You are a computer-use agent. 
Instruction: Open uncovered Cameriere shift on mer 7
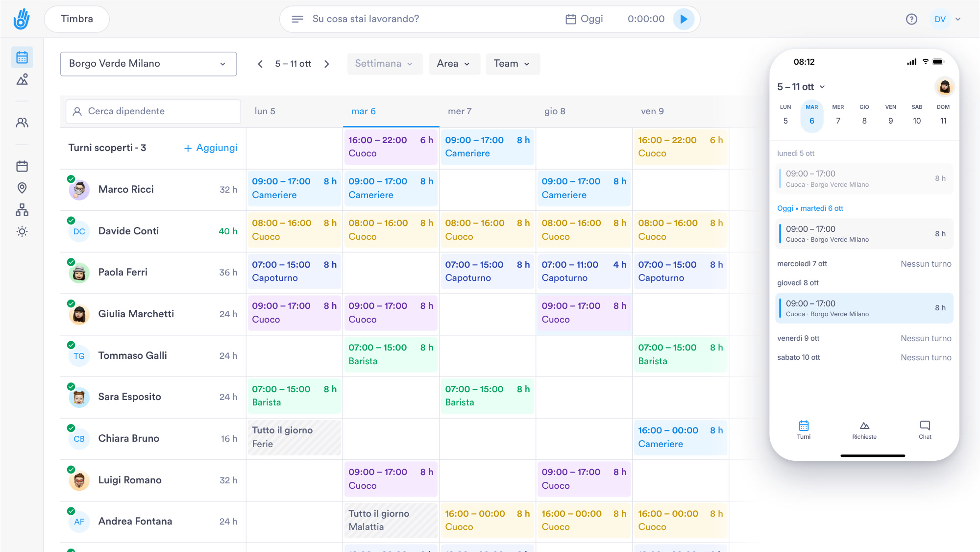click(487, 147)
